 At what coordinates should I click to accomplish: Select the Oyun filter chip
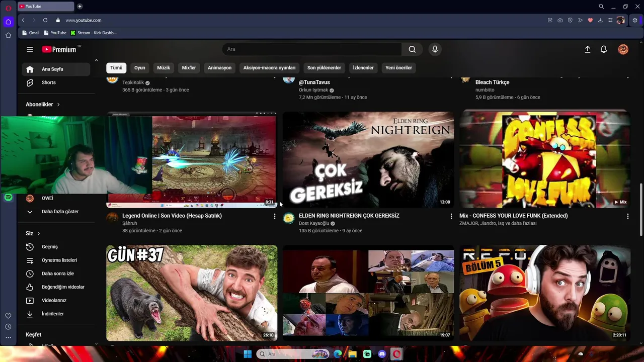[x=140, y=68]
